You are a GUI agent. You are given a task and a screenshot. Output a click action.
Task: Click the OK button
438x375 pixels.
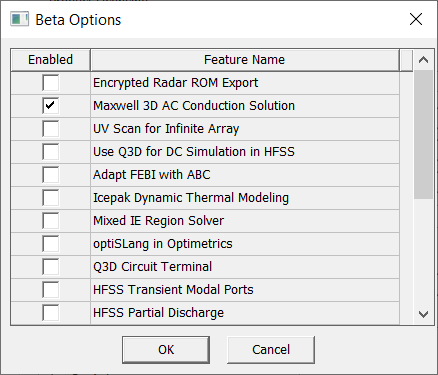[x=166, y=350]
